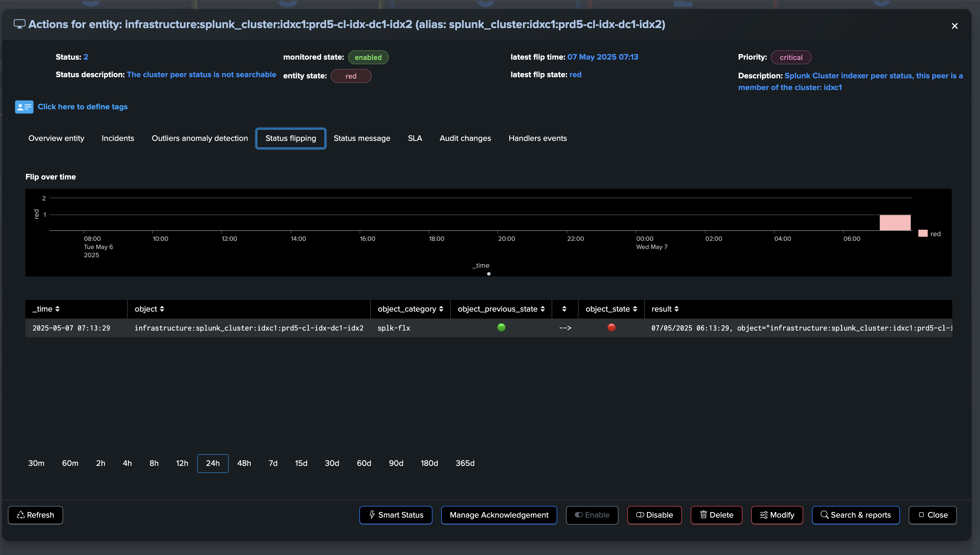
Task: Switch to the Incidents tab
Action: [118, 138]
